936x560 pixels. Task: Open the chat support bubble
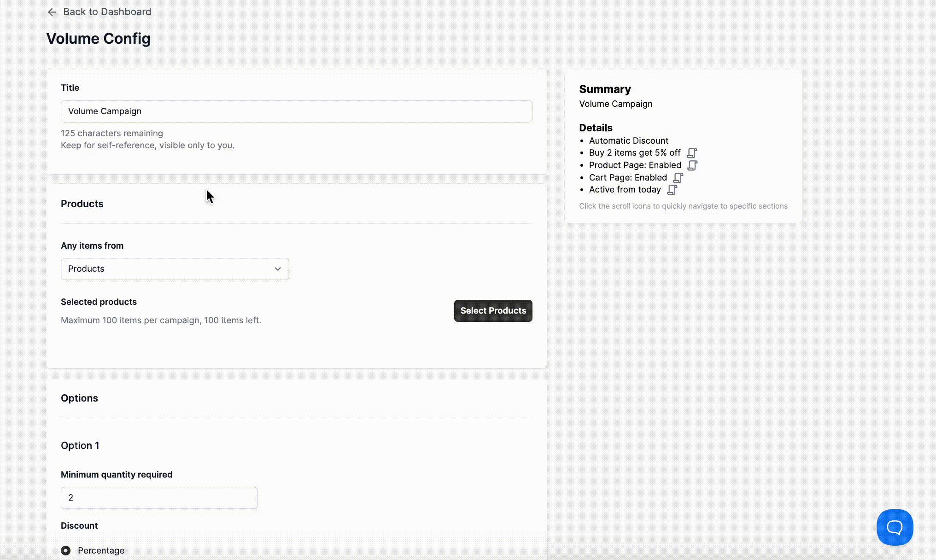point(895,527)
